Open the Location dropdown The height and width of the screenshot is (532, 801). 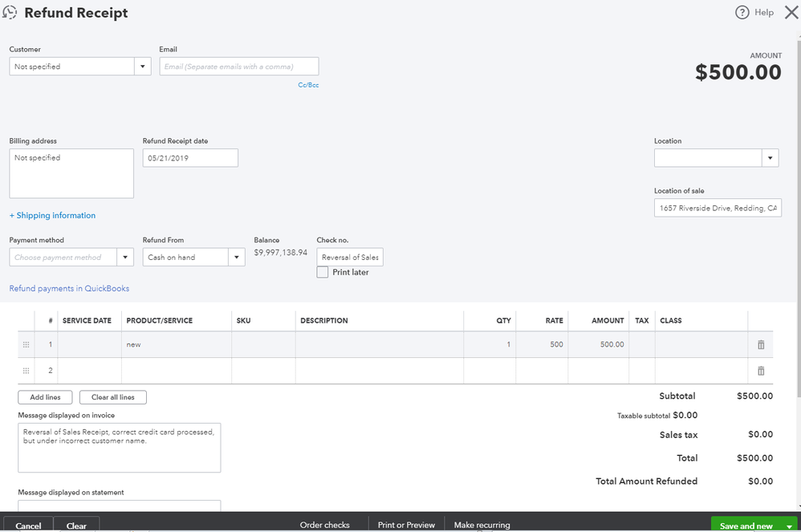pos(771,158)
